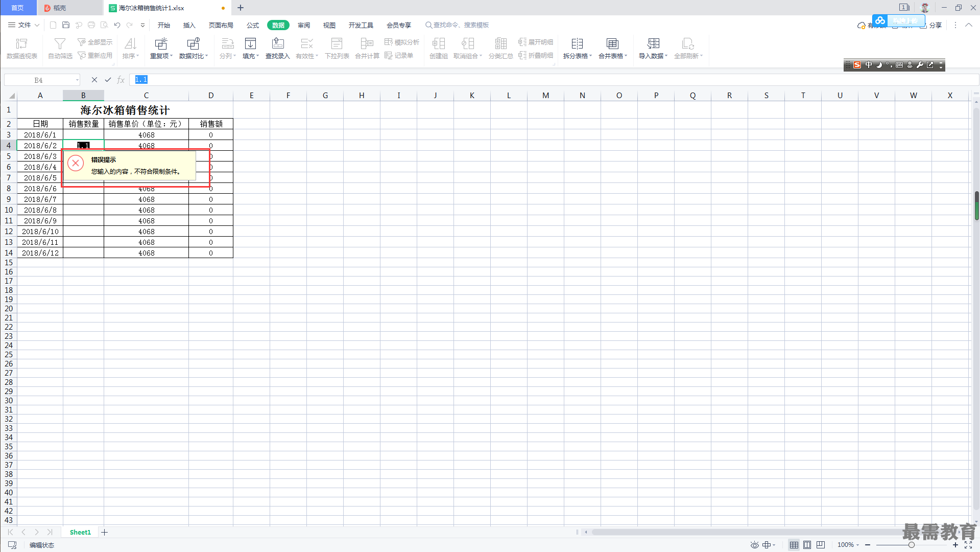Click the 首页 (Home) tab
The width and height of the screenshot is (980, 552).
tap(18, 8)
